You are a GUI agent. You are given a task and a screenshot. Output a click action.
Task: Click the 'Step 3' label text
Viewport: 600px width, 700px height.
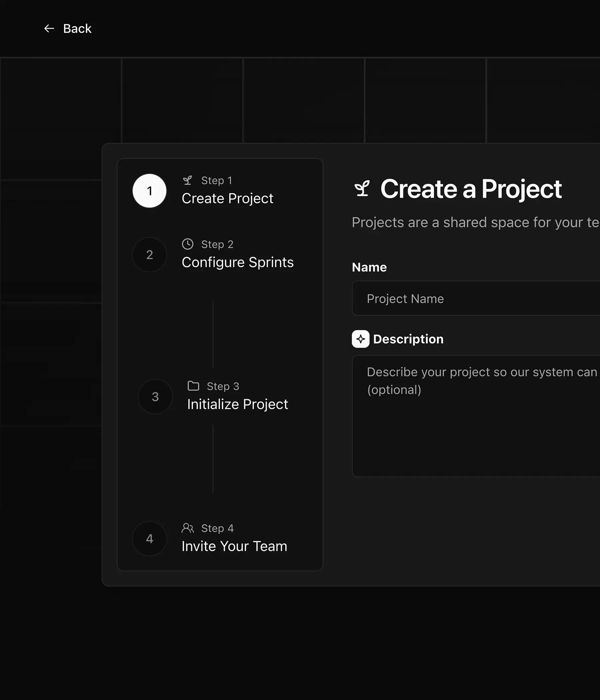(223, 386)
